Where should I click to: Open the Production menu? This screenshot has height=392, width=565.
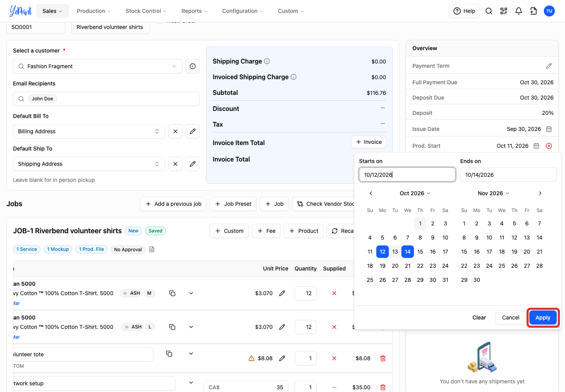(94, 11)
